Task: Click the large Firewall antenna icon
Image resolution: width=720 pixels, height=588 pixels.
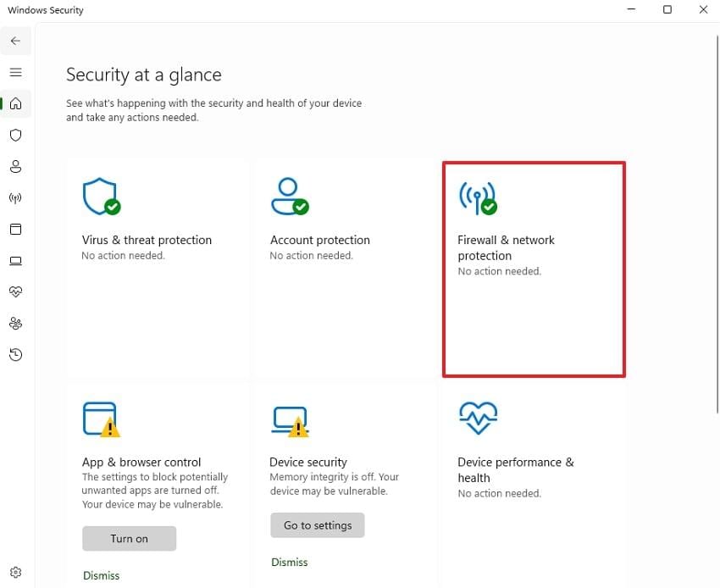Action: (x=478, y=198)
